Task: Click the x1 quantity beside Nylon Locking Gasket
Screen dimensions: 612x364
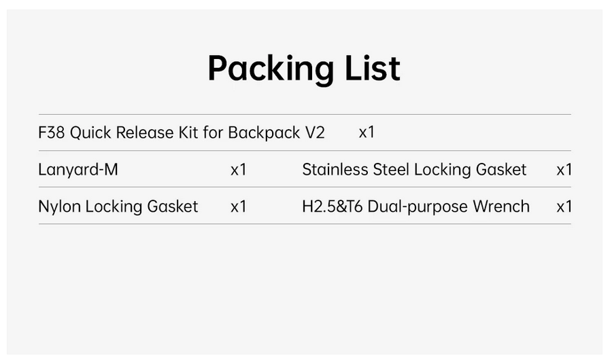Action: tap(238, 206)
